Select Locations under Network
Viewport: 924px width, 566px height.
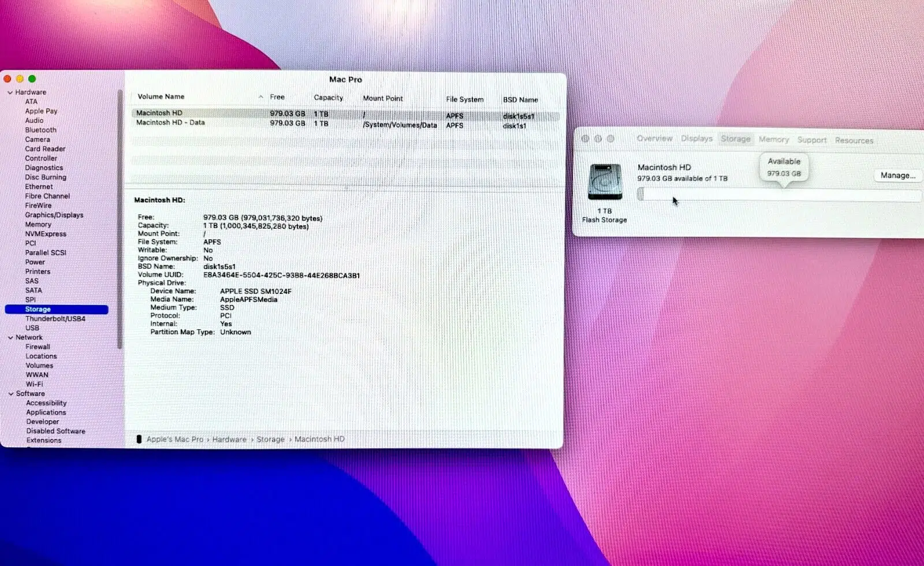pyautogui.click(x=41, y=356)
